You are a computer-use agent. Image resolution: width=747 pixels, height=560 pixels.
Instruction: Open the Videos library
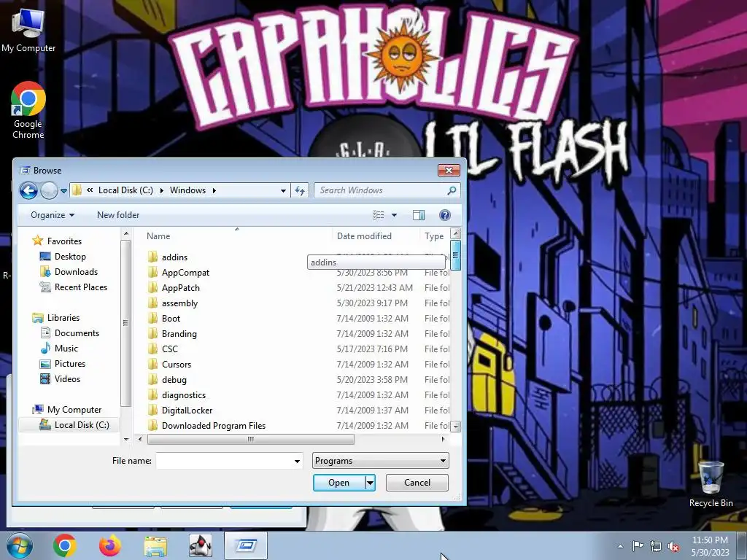67,379
